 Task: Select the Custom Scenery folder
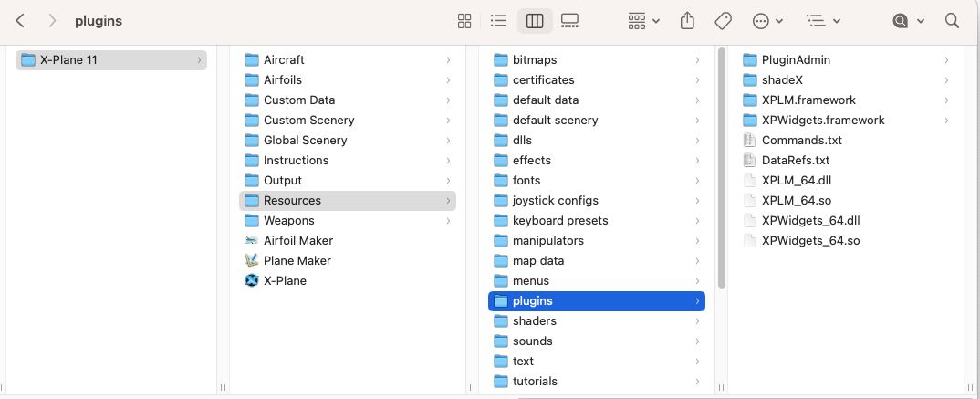click(x=349, y=121)
